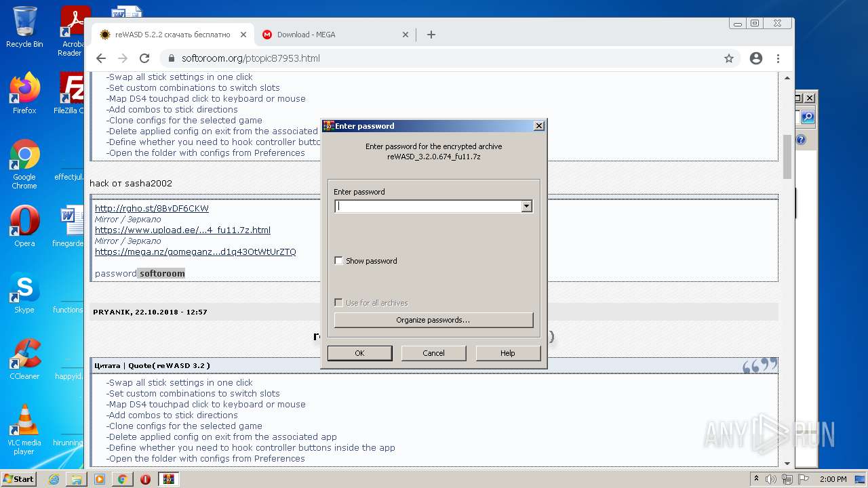Go back in Chrome

[101, 58]
